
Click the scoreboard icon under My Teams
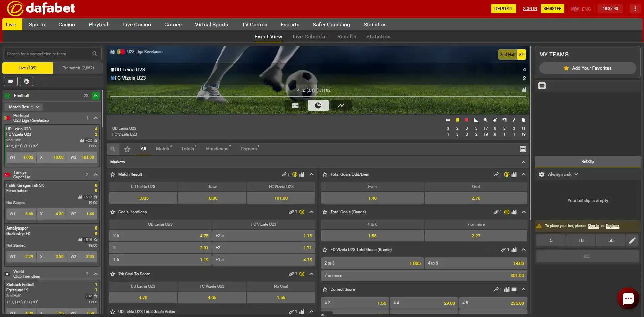(542, 86)
